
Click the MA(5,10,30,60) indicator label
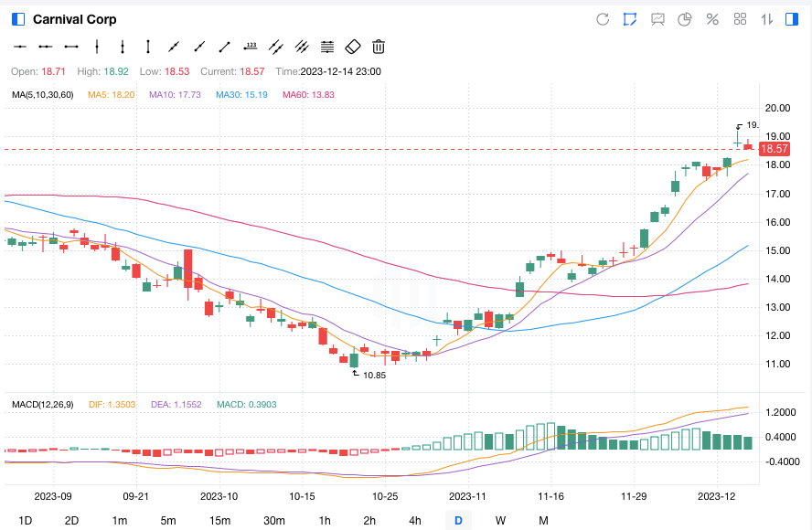(x=42, y=94)
